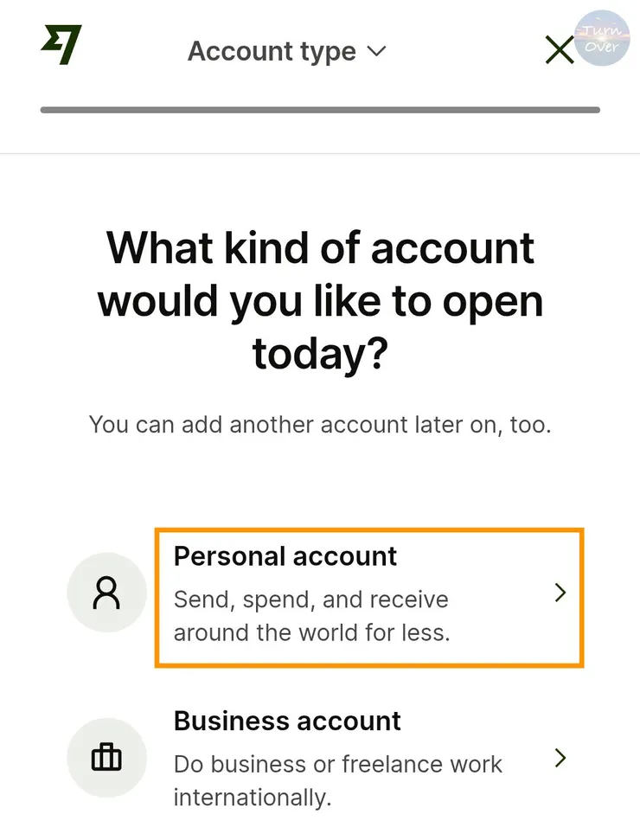The image size is (640, 840).
Task: Click the green Wise logo
Action: click(x=61, y=46)
